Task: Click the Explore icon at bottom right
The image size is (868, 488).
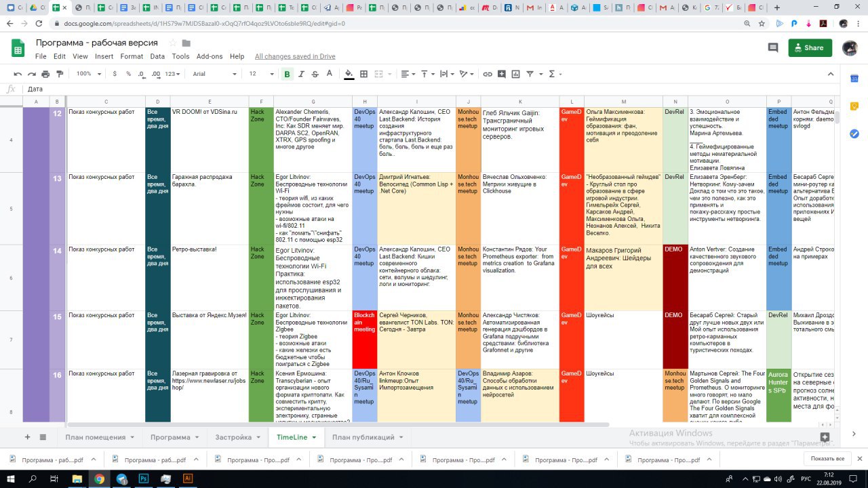Action: pos(825,437)
